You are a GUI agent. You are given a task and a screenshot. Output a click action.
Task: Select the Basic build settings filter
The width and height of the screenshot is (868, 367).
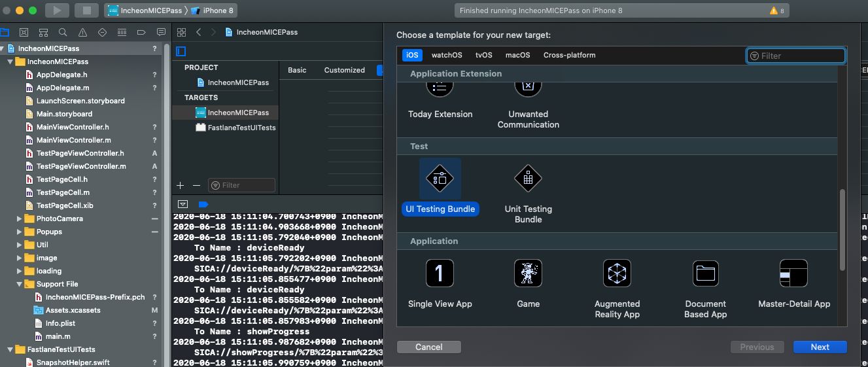tap(297, 70)
